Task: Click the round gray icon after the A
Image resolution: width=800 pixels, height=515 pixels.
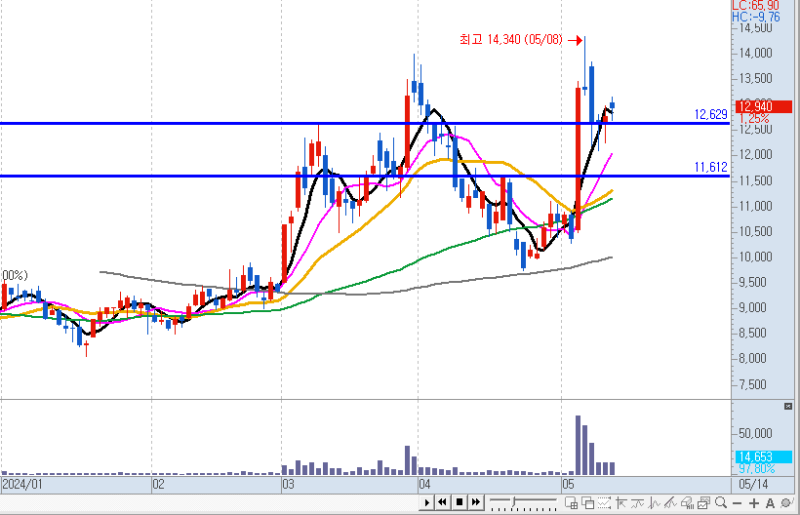Action: [x=785, y=502]
